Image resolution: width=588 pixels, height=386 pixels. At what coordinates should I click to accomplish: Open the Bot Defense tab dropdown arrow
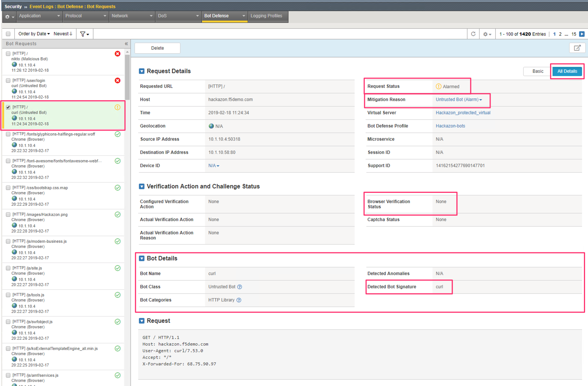pos(244,16)
